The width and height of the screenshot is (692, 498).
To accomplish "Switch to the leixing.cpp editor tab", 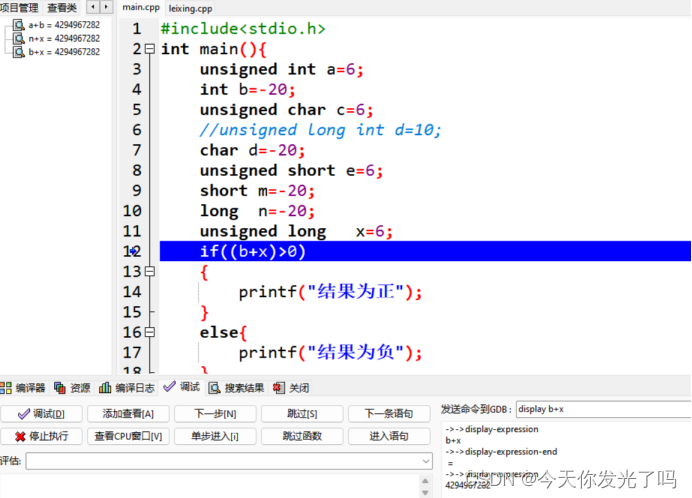I will pos(190,8).
